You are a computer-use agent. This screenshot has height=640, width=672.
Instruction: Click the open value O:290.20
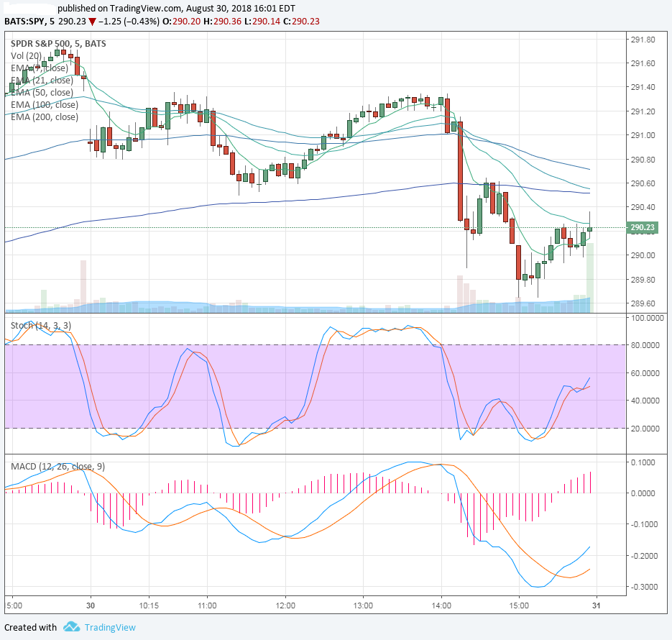click(181, 22)
